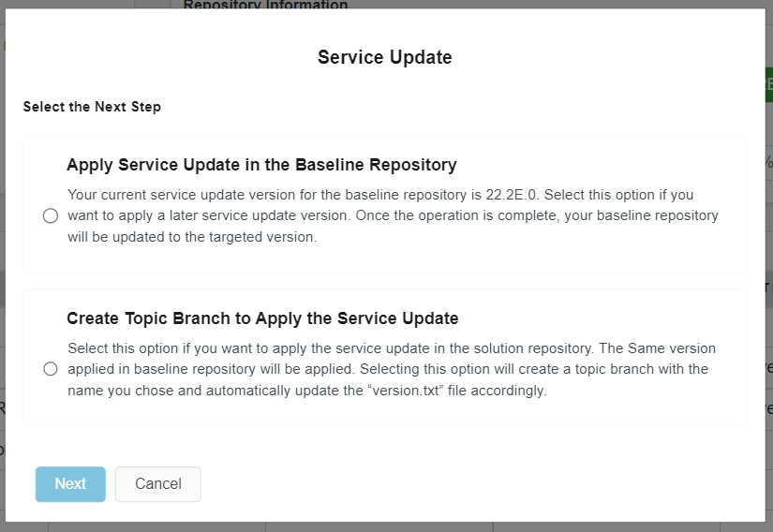Click the Next button
The image size is (773, 532).
pyautogui.click(x=70, y=484)
